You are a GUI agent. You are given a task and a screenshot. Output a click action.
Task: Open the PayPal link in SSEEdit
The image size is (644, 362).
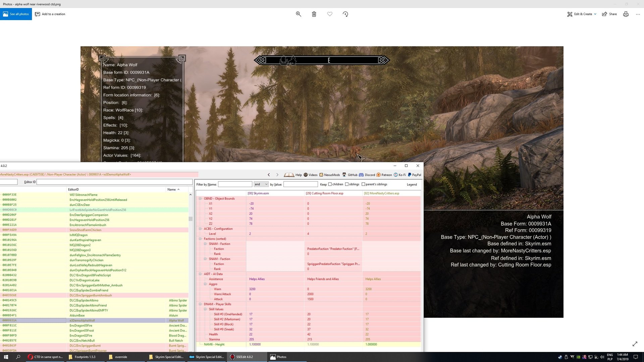click(414, 175)
